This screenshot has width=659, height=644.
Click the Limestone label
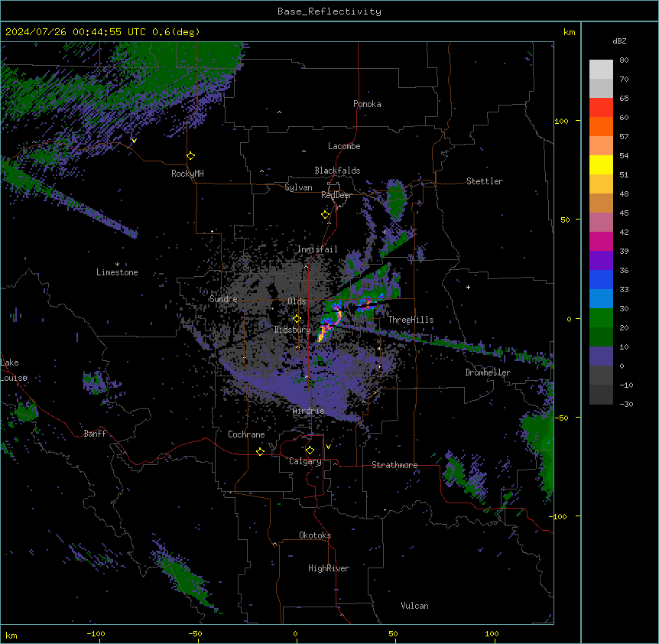point(117,272)
